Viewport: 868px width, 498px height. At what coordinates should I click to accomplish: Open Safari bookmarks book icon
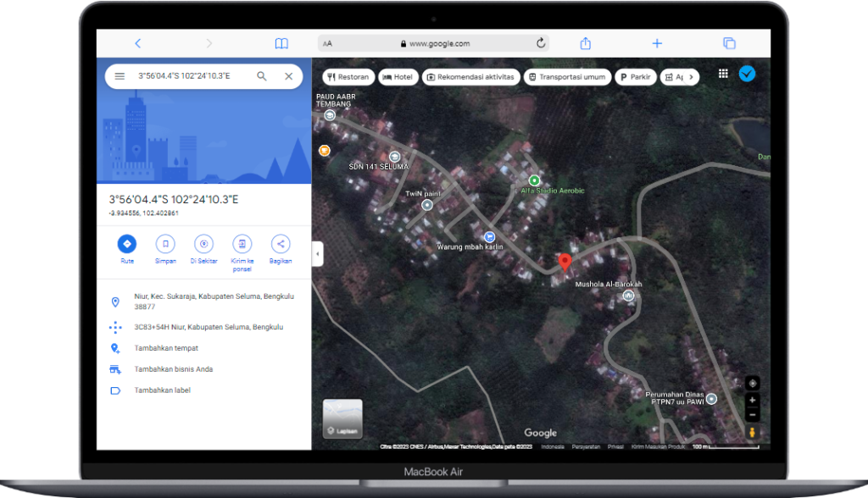click(x=281, y=43)
